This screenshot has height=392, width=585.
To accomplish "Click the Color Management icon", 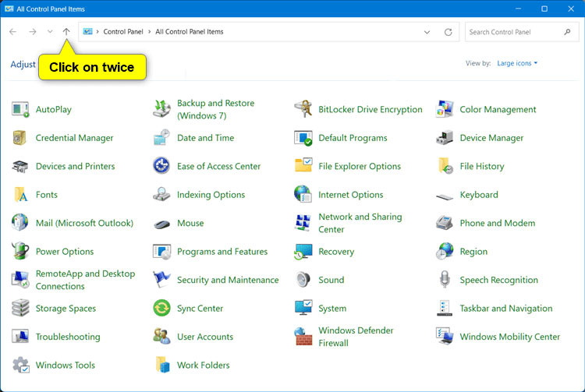I will pos(445,110).
